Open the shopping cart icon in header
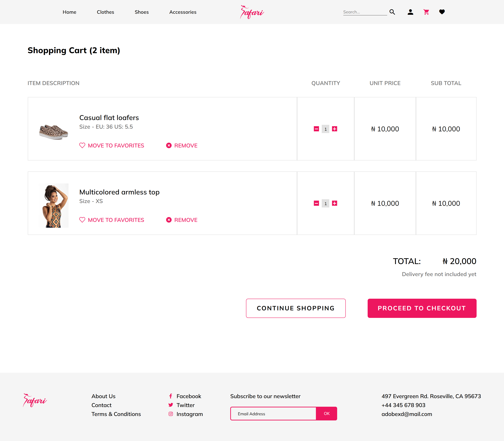The width and height of the screenshot is (504, 441). (x=426, y=12)
